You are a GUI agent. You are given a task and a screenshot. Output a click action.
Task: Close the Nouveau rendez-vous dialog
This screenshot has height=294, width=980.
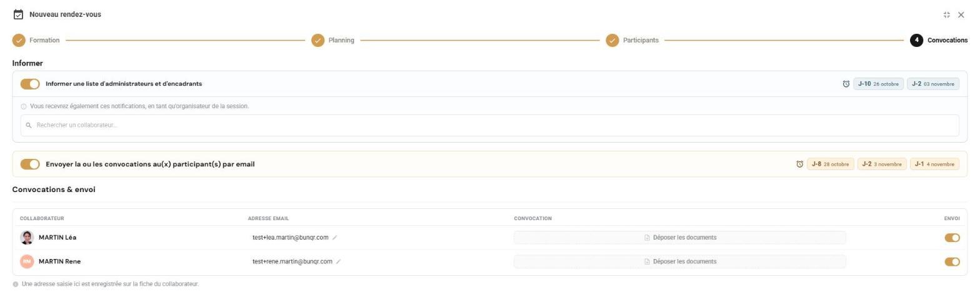pyautogui.click(x=961, y=15)
